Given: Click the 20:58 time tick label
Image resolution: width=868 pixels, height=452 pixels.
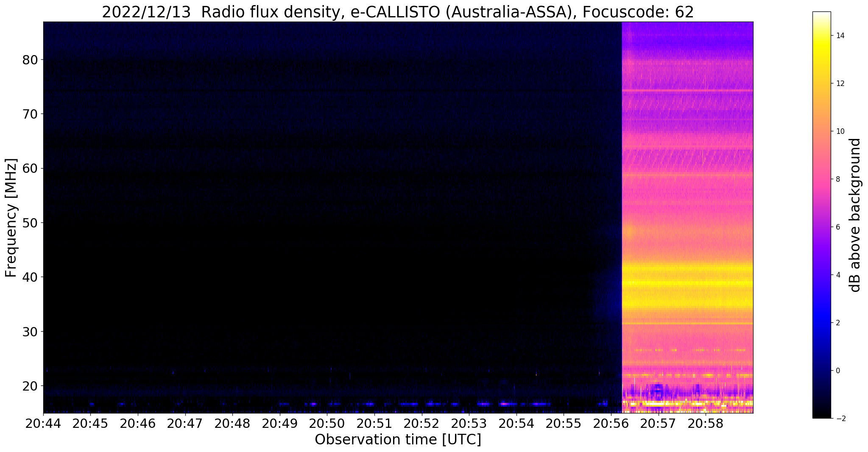Looking at the screenshot, I should [x=706, y=423].
